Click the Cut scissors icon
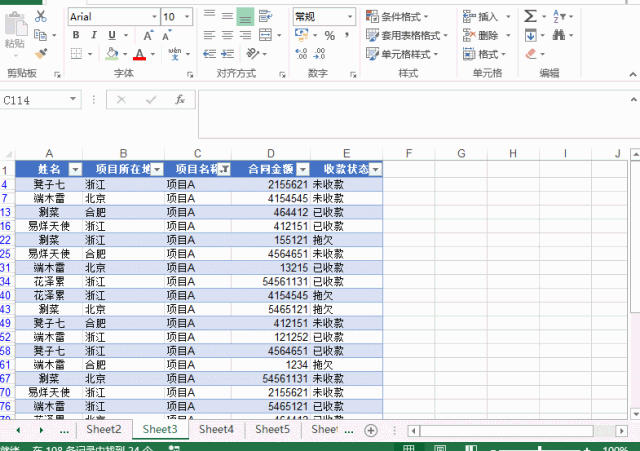This screenshot has width=640, height=451. pyautogui.click(x=40, y=16)
